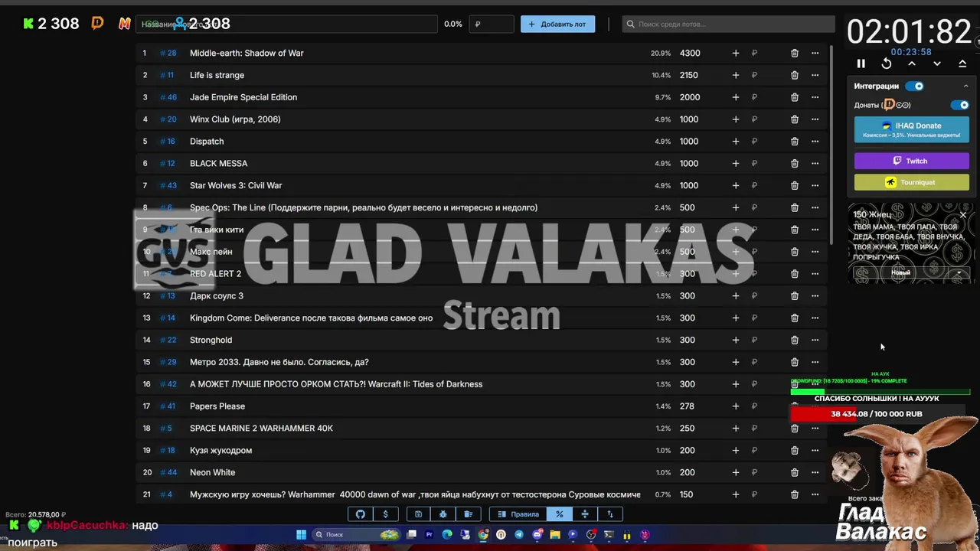This screenshot has width=980, height=551.
Task: Click the clear all lots icon
Action: pos(468,514)
